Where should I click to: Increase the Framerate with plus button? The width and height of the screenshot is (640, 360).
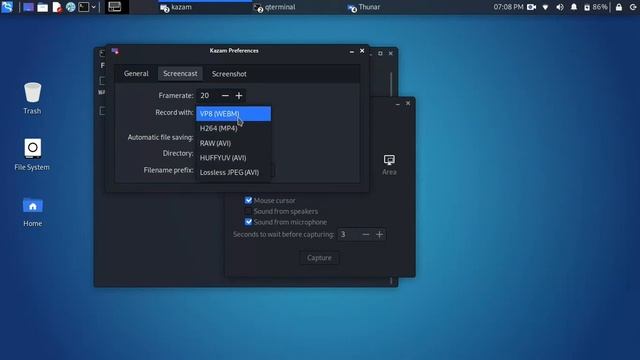(x=239, y=96)
